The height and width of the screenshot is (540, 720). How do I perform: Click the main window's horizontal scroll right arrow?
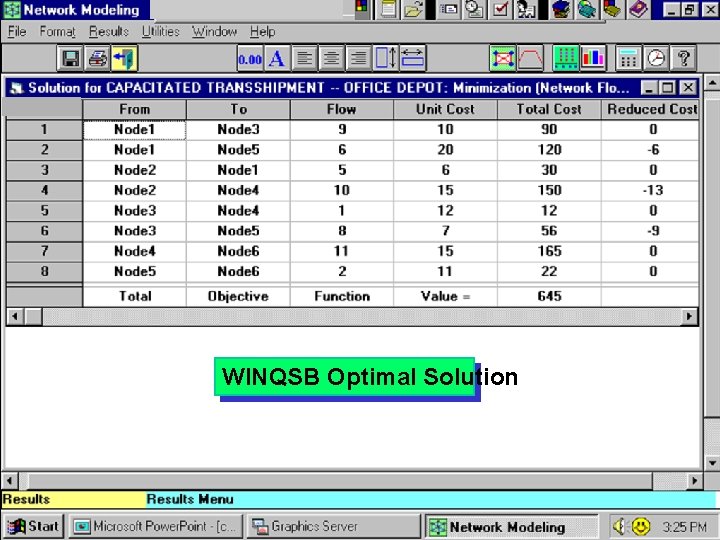point(694,481)
